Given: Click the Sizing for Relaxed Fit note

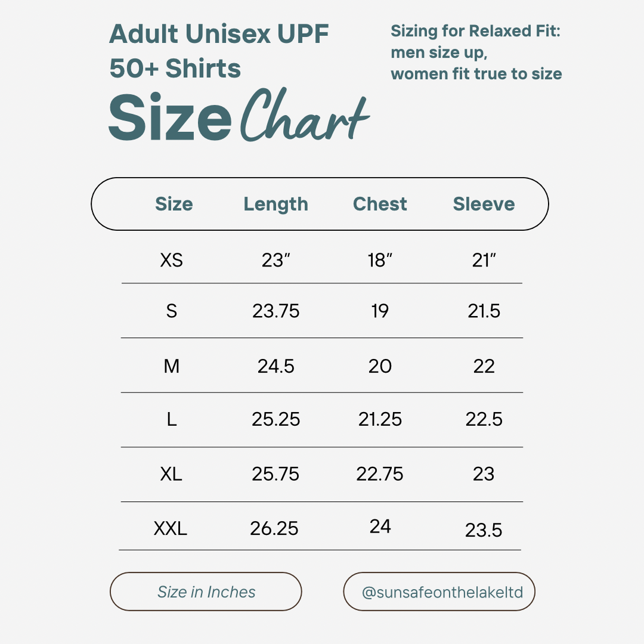Looking at the screenshot, I should pyautogui.click(x=476, y=52).
